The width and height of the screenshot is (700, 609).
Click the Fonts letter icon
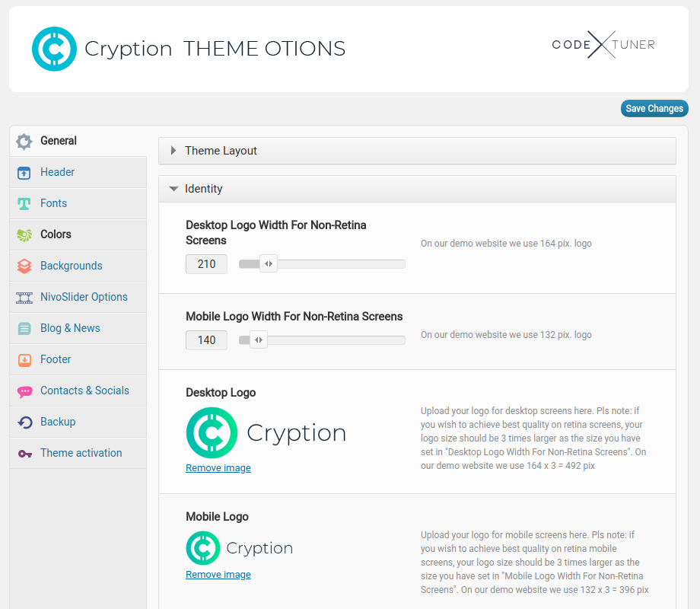click(x=24, y=204)
